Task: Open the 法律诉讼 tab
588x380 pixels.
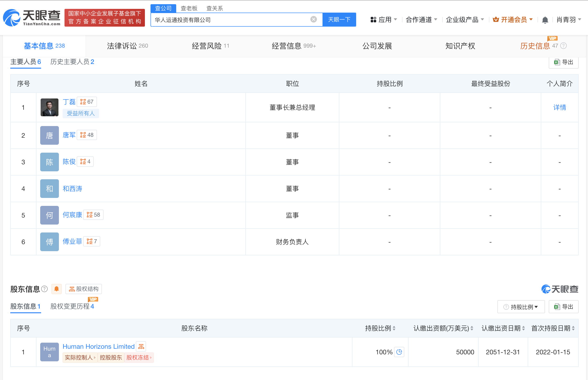Action: coord(127,46)
